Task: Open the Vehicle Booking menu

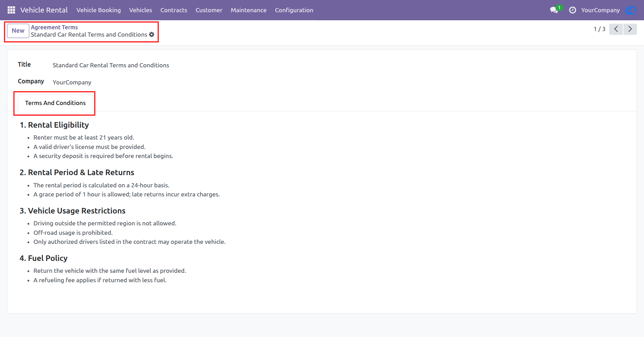Action: pos(99,10)
